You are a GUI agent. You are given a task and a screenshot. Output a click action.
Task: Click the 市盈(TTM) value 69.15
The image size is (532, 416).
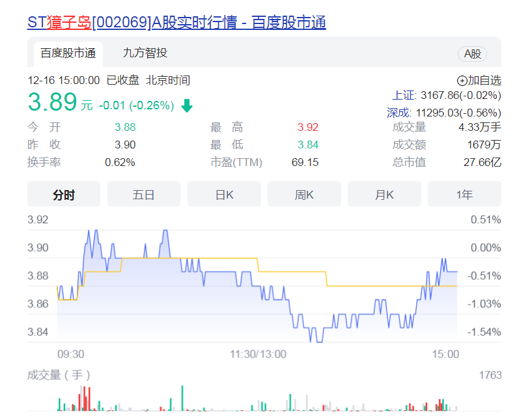click(x=305, y=162)
